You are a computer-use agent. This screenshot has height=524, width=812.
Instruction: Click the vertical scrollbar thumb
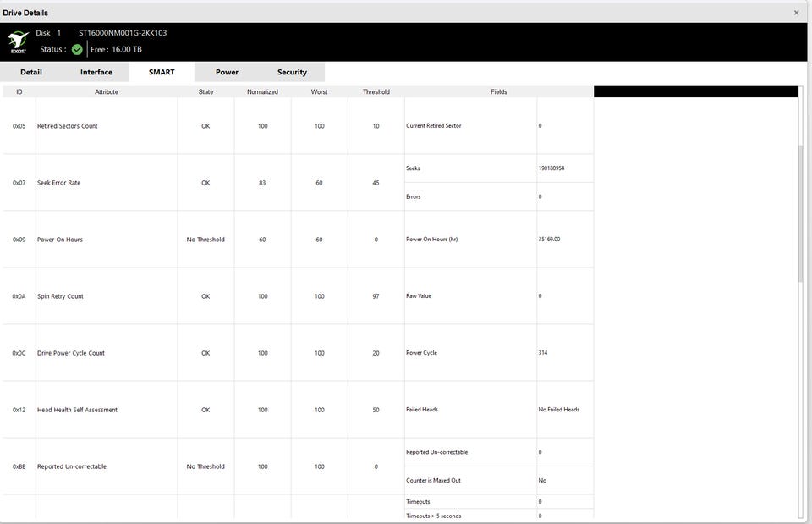[x=802, y=213]
